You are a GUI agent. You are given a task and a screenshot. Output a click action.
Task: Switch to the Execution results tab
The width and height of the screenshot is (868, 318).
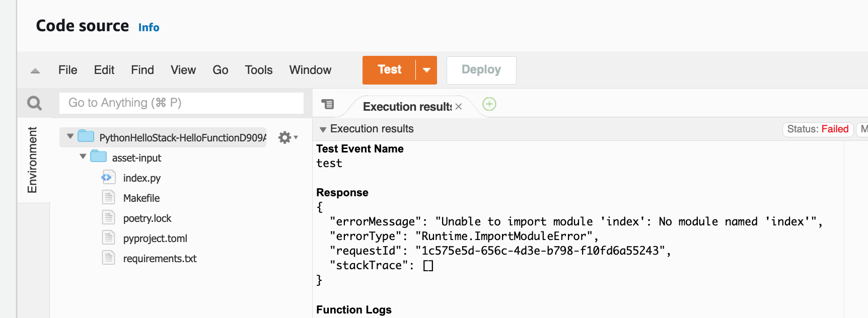click(407, 107)
